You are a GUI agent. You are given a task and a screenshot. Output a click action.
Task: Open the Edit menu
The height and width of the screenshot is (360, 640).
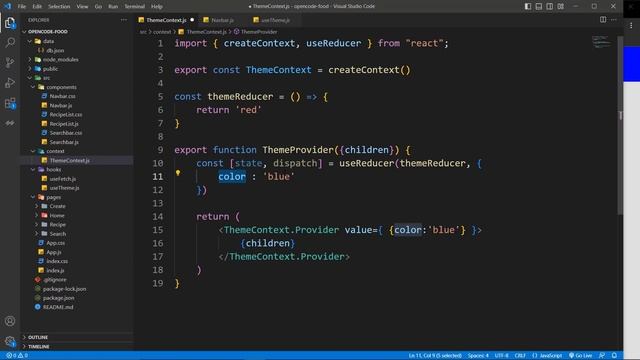[x=37, y=7]
